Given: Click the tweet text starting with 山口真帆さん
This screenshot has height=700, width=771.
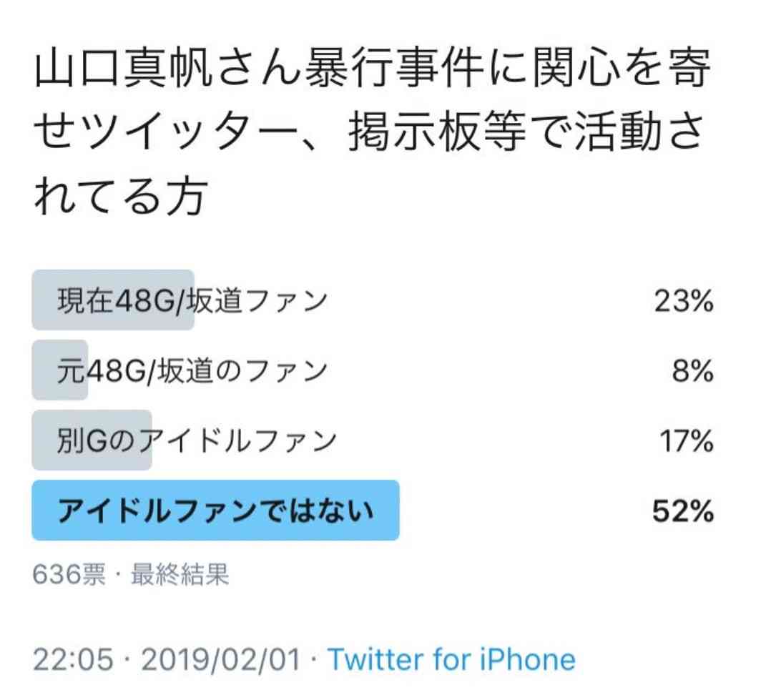Looking at the screenshot, I should tap(372, 133).
